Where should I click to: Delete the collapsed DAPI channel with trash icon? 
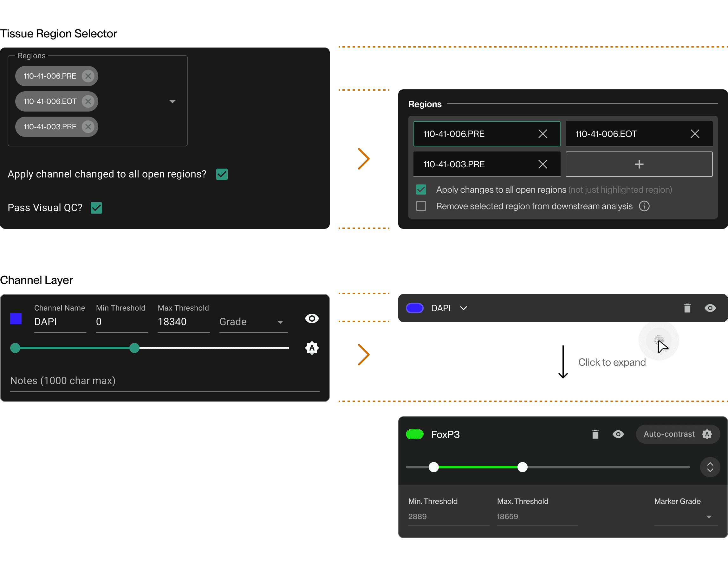coord(687,308)
